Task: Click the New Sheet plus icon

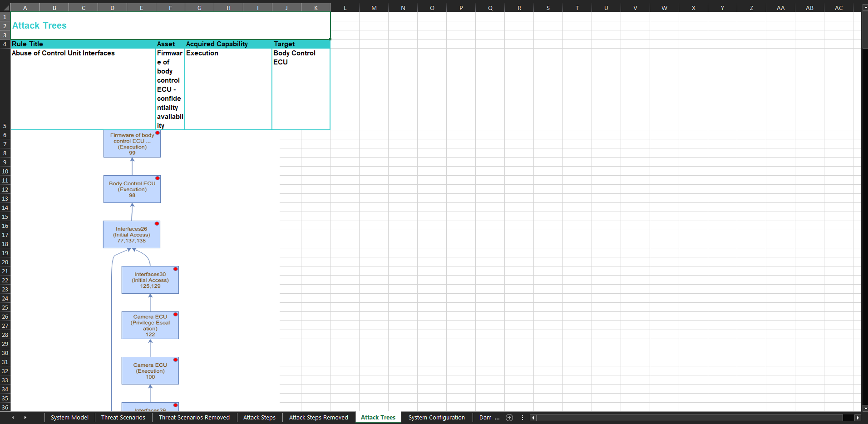Action: coord(509,418)
